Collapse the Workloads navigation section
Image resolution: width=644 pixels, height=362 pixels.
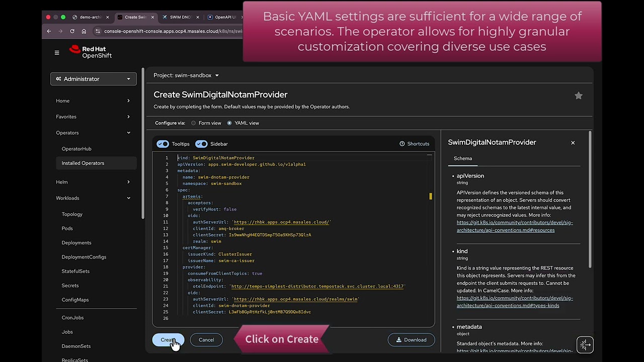click(93, 198)
